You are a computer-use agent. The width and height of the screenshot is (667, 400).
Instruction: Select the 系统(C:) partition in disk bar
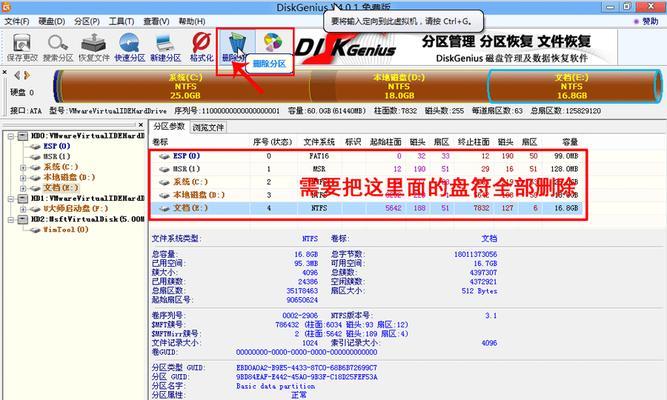tap(185, 86)
